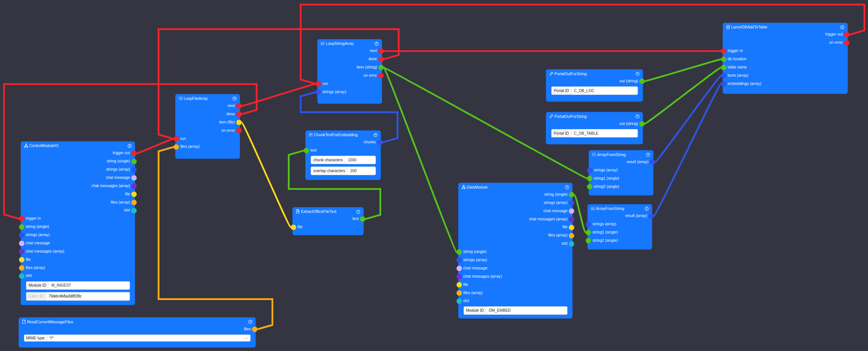Click LoopFileArray run input port
The width and height of the screenshot is (868, 351).
coord(176,139)
